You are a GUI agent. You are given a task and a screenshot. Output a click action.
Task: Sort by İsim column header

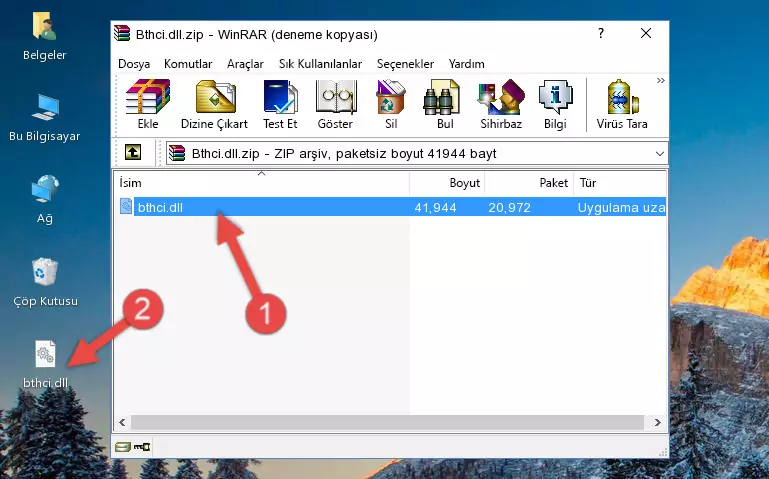262,183
